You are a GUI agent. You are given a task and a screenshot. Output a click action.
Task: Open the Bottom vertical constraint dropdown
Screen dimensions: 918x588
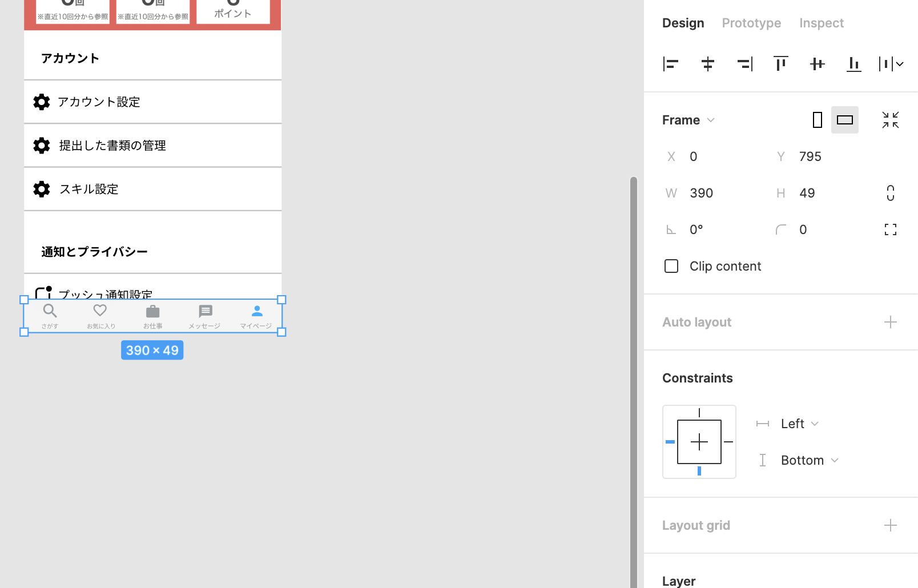coord(809,460)
